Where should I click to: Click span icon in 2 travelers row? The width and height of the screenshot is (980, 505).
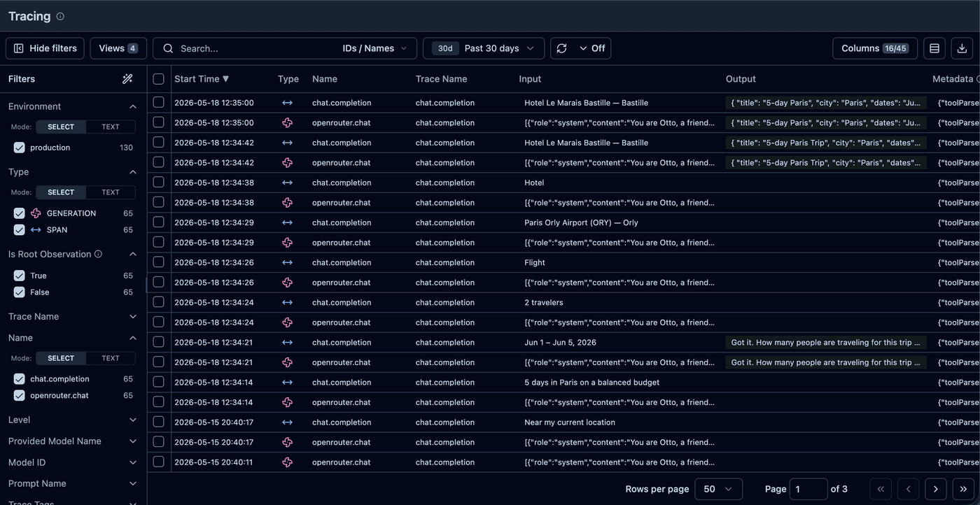[x=287, y=302]
